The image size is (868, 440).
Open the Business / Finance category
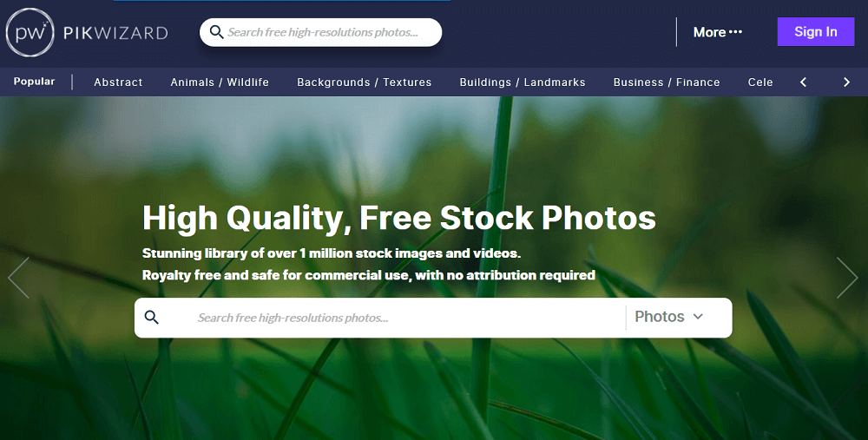pos(667,82)
